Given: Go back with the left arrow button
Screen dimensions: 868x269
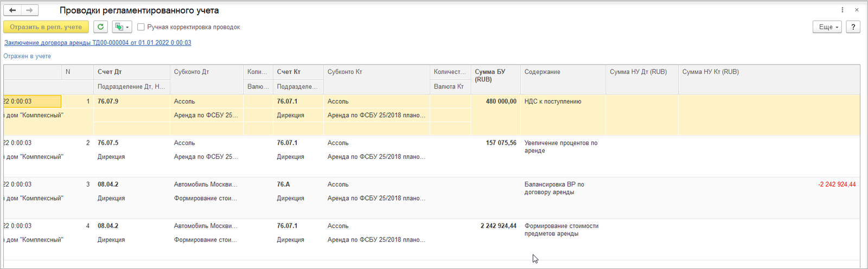Looking at the screenshot, I should (x=12, y=10).
